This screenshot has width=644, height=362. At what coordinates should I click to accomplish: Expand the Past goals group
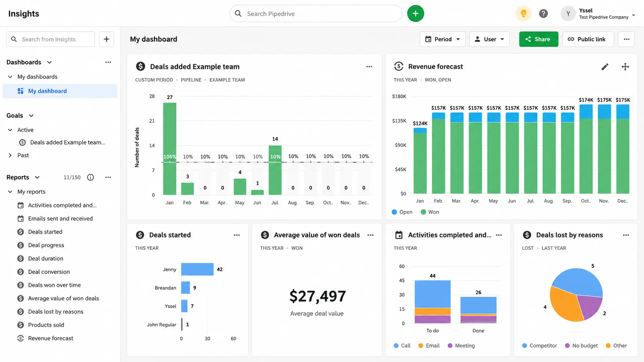coord(10,155)
